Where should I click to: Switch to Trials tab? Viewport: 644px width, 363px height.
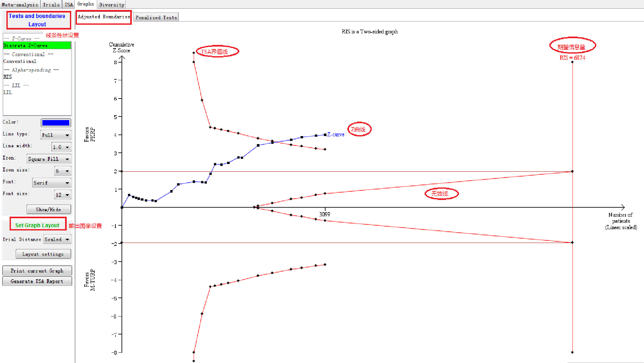[51, 5]
